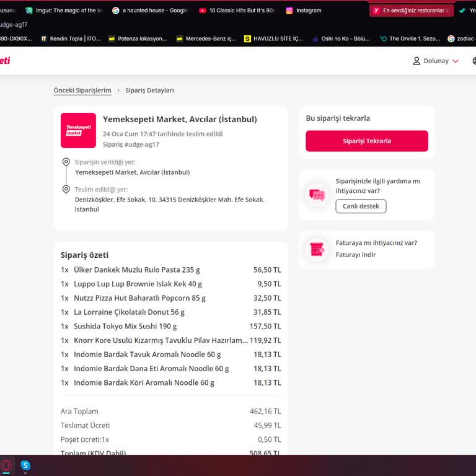Viewport: 476px width, 476px height.
Task: Click Indomie Bardak Köri Aromalı Noodle item
Action: pos(144,383)
